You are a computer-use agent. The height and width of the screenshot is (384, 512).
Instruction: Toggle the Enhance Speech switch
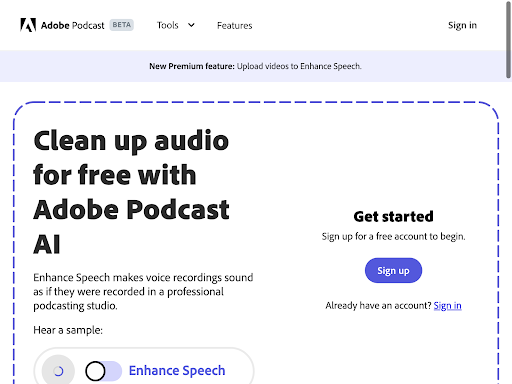coord(103,371)
